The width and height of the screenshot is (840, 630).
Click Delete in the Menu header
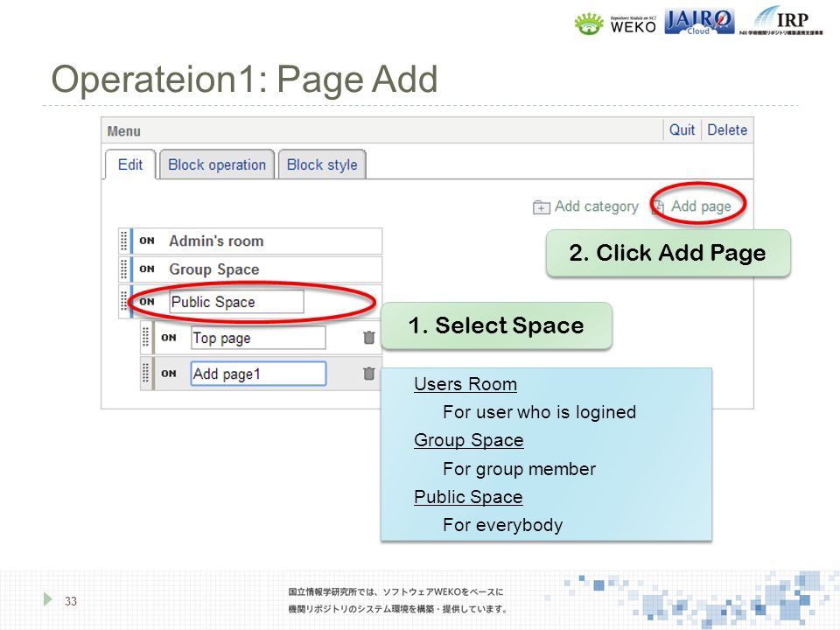pyautogui.click(x=727, y=129)
